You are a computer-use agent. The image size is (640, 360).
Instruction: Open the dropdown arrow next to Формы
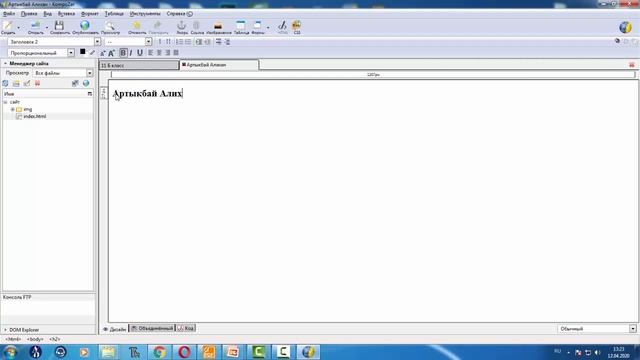pyautogui.click(x=268, y=27)
